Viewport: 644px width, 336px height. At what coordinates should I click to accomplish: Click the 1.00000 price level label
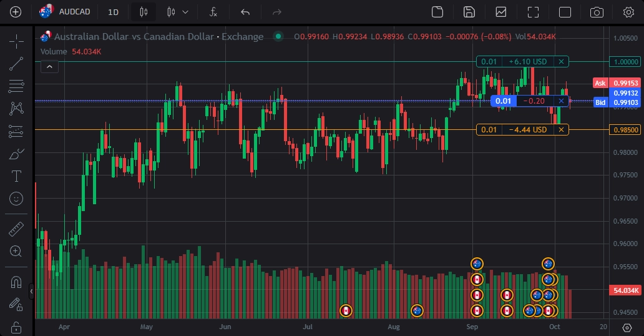point(626,62)
